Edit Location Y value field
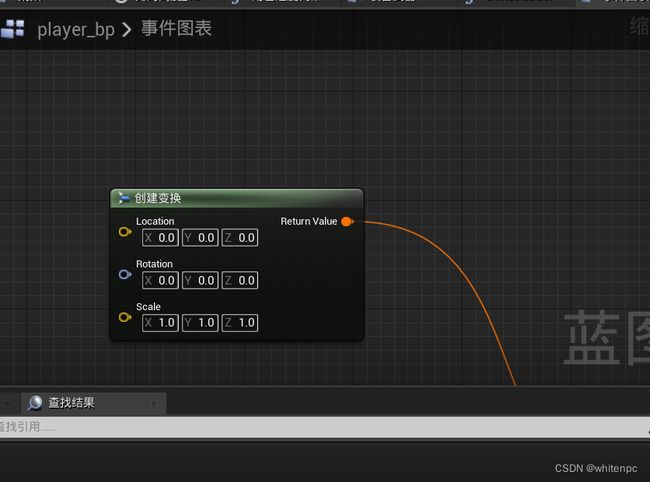650x482 pixels. (200, 238)
